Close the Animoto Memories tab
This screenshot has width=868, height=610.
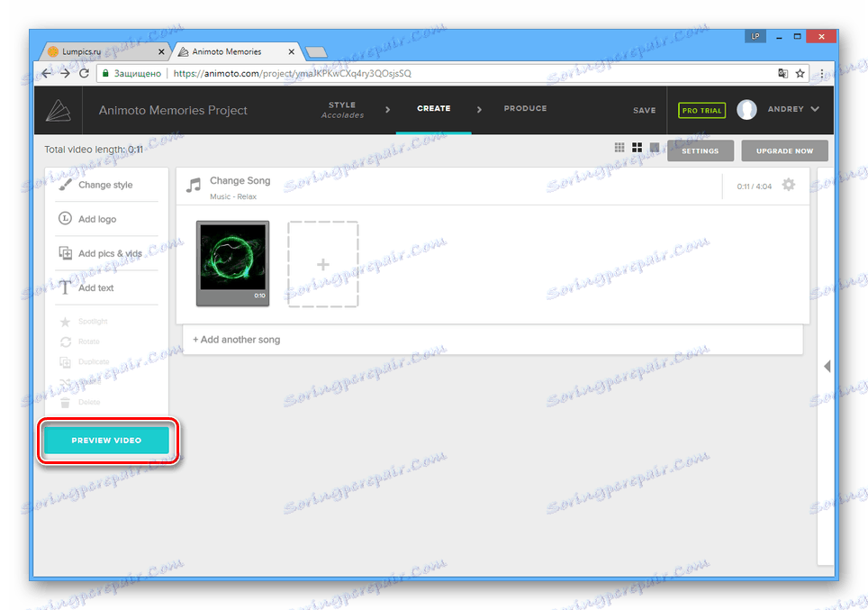click(x=291, y=51)
